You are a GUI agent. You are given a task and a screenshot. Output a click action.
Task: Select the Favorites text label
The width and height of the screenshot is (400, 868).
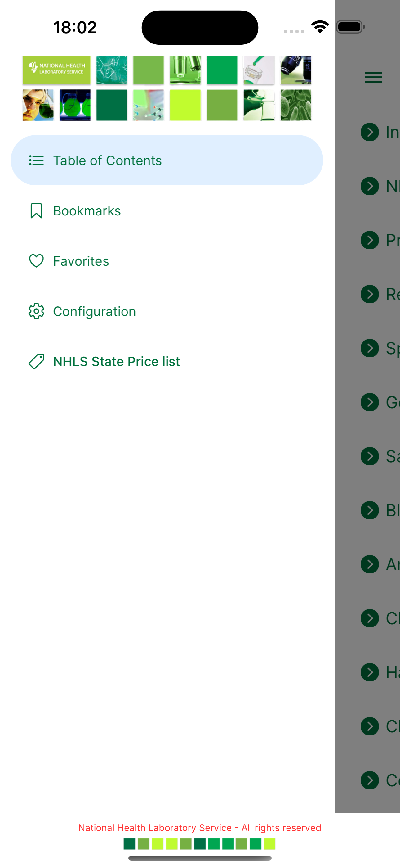tap(81, 261)
